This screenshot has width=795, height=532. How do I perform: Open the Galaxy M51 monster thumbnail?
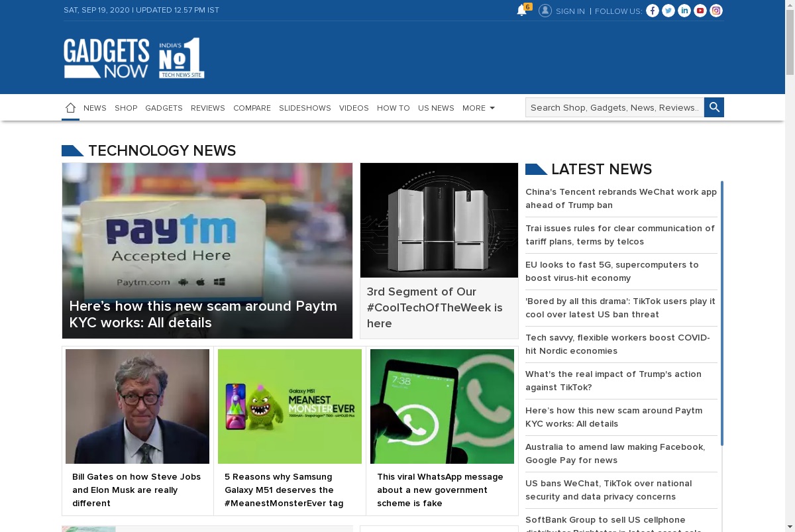290,406
